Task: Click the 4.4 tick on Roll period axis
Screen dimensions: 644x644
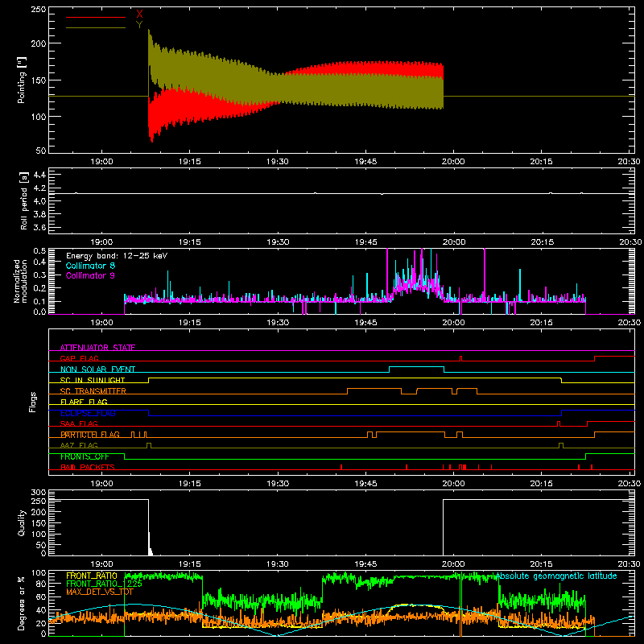Action: pyautogui.click(x=39, y=175)
